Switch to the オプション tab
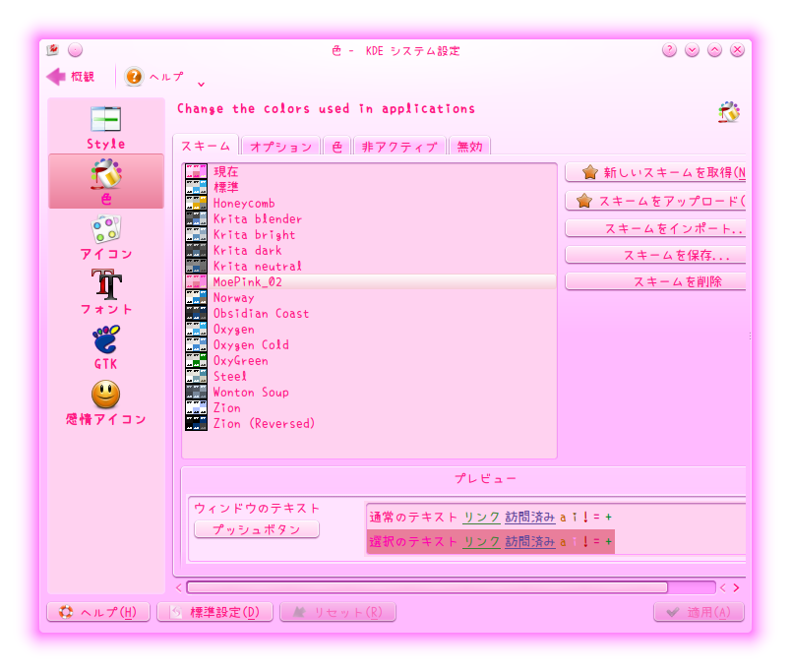 281,147
